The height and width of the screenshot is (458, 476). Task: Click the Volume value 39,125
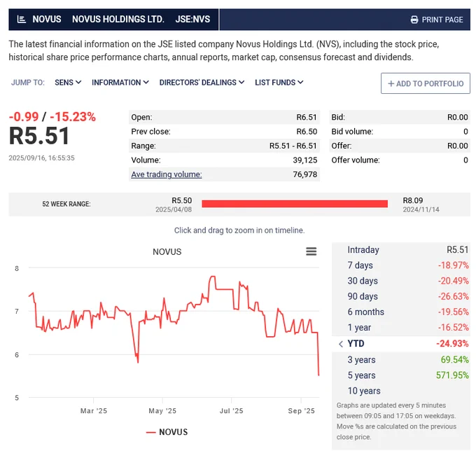pos(304,160)
